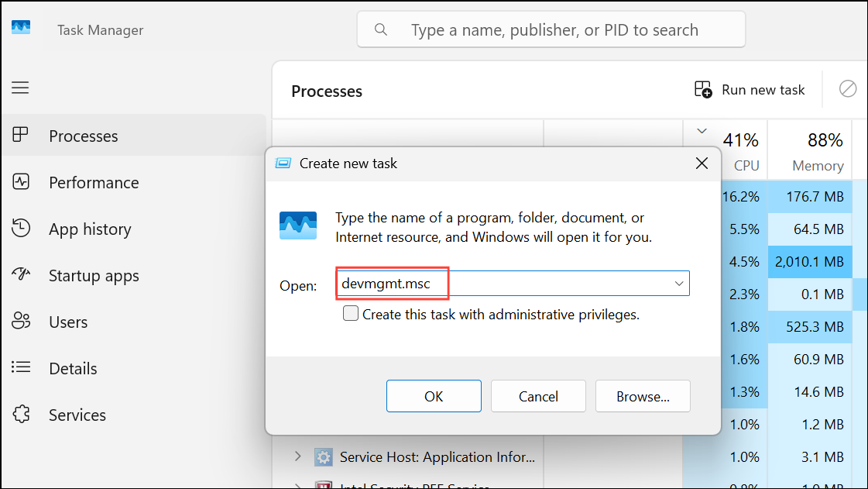868x489 pixels.
Task: Focus the name, publisher, or PID search box
Action: 551,29
